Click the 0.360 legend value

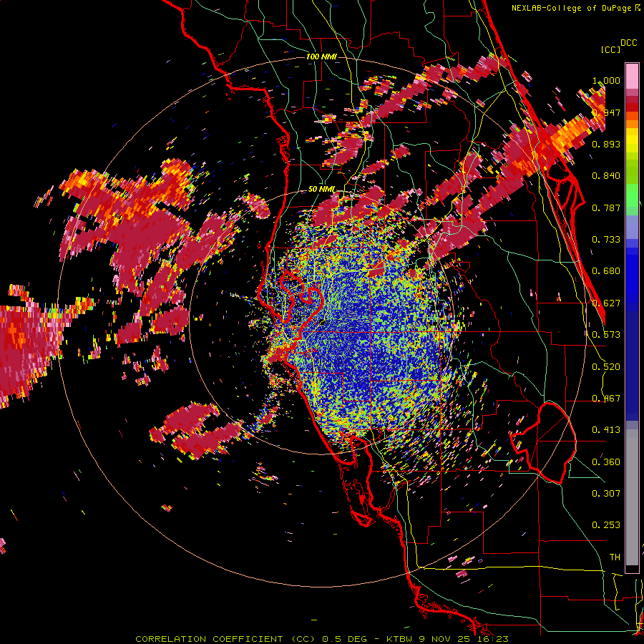point(606,462)
